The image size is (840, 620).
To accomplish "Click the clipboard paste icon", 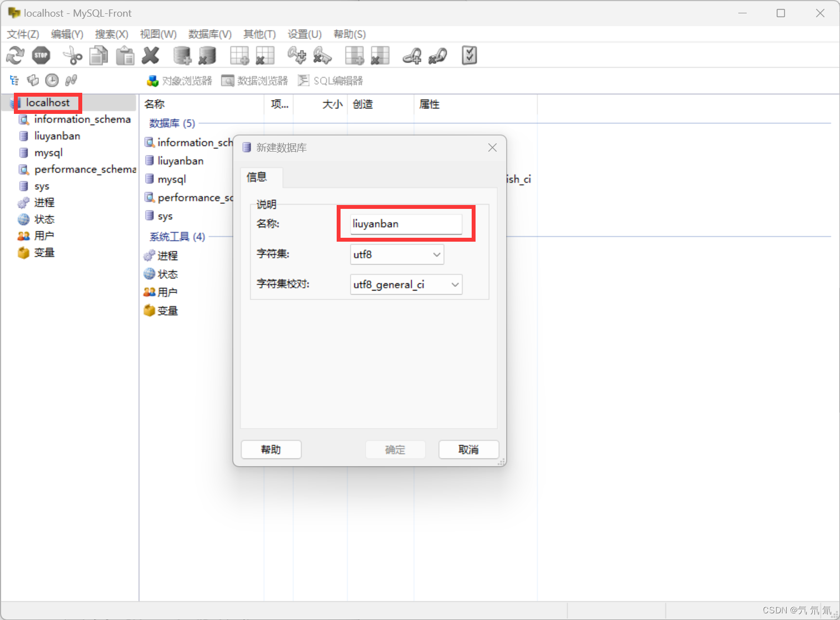I will point(125,56).
